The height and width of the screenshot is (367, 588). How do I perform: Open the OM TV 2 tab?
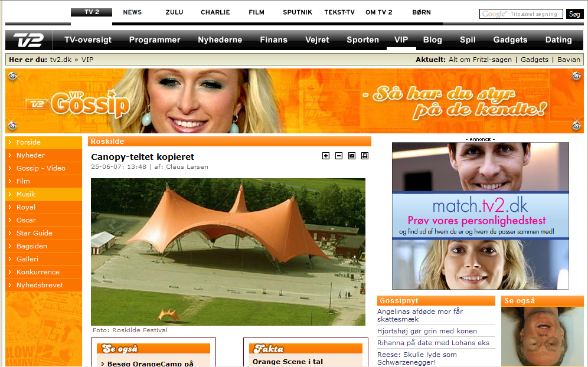379,12
